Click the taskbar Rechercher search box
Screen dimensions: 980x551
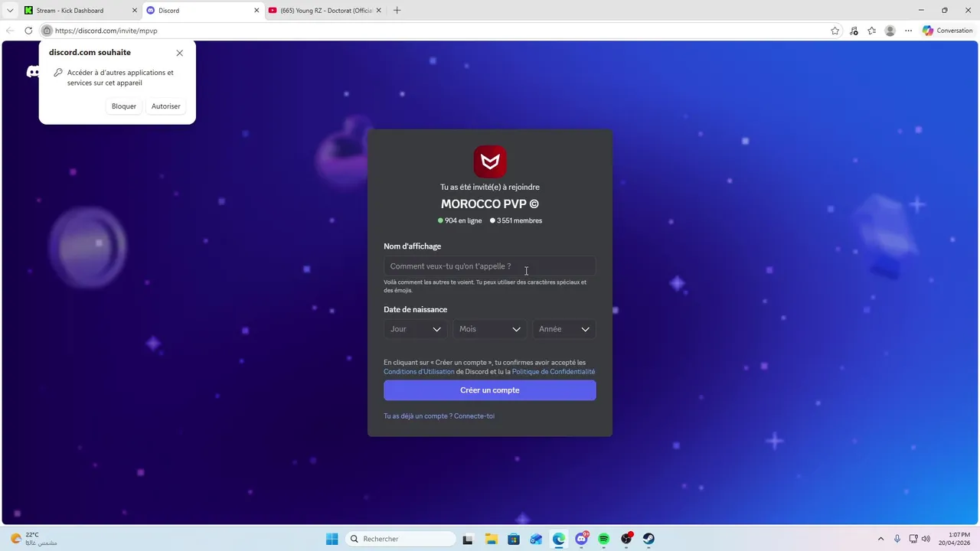(x=400, y=539)
